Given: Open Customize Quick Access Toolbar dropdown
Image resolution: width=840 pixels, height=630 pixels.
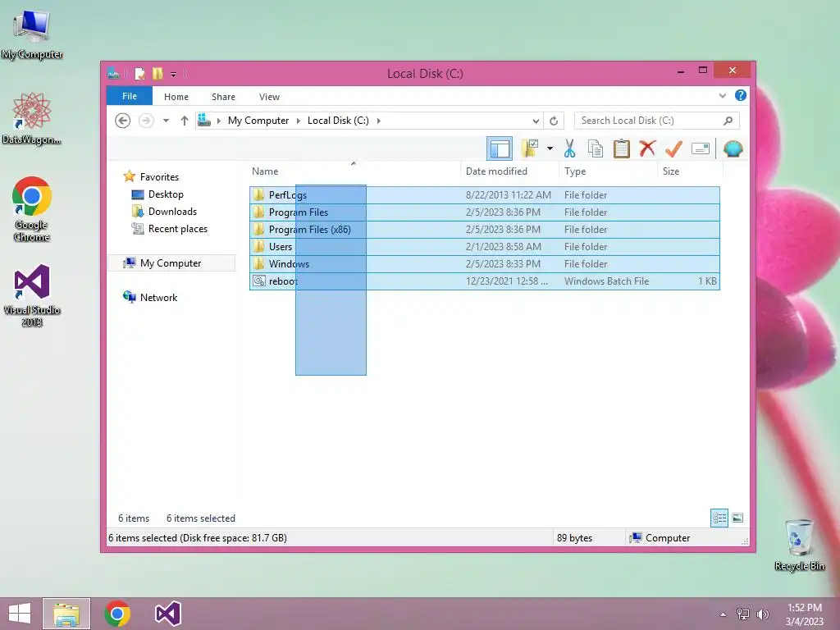Looking at the screenshot, I should pyautogui.click(x=174, y=74).
